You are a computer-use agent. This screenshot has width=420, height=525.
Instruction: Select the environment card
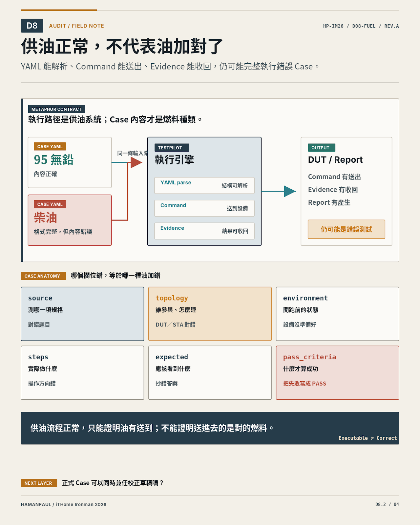click(x=337, y=314)
